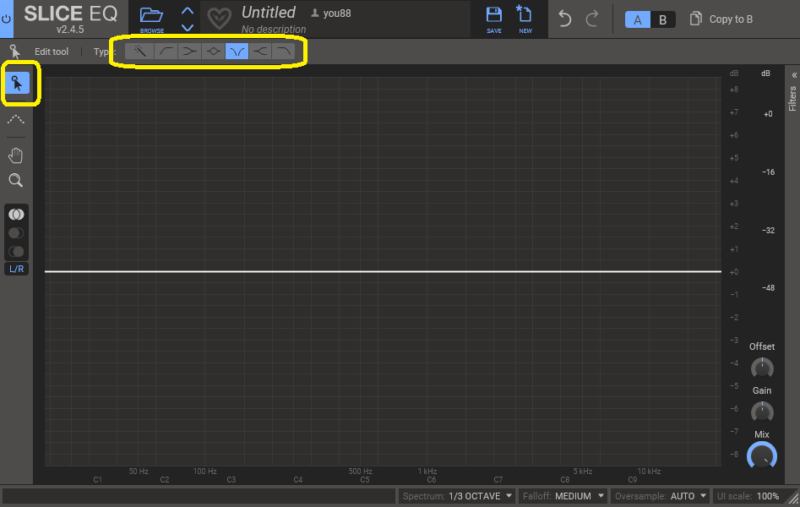Open the Oversample AUTO dropdown
The image size is (800, 507).
(x=659, y=496)
